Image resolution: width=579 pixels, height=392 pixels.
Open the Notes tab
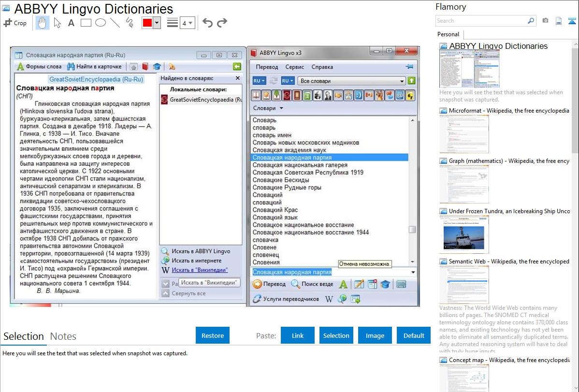point(63,336)
